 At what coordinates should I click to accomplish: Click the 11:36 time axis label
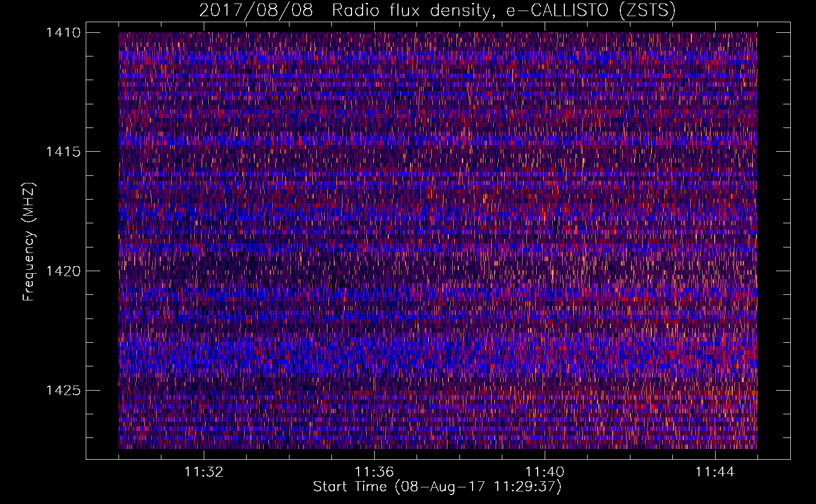tap(374, 472)
